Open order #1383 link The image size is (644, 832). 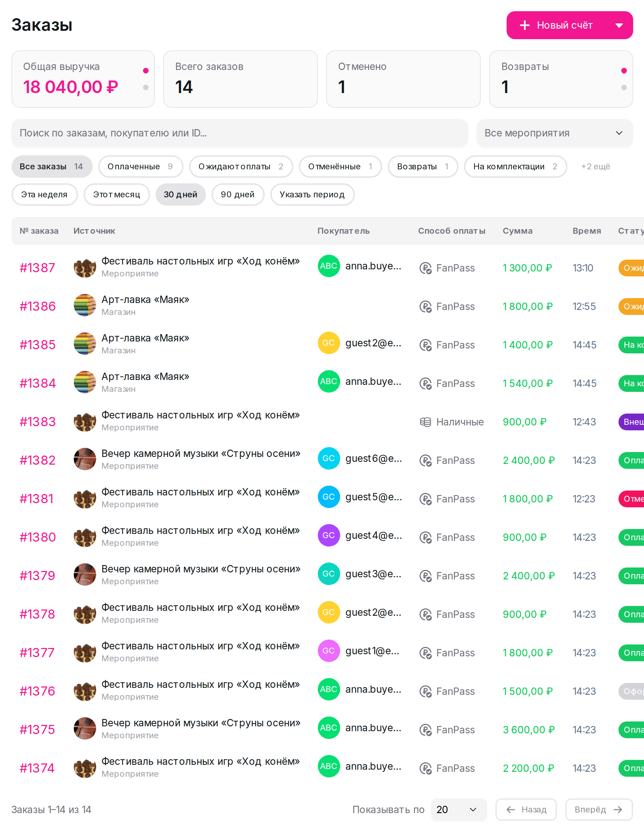[x=38, y=422]
